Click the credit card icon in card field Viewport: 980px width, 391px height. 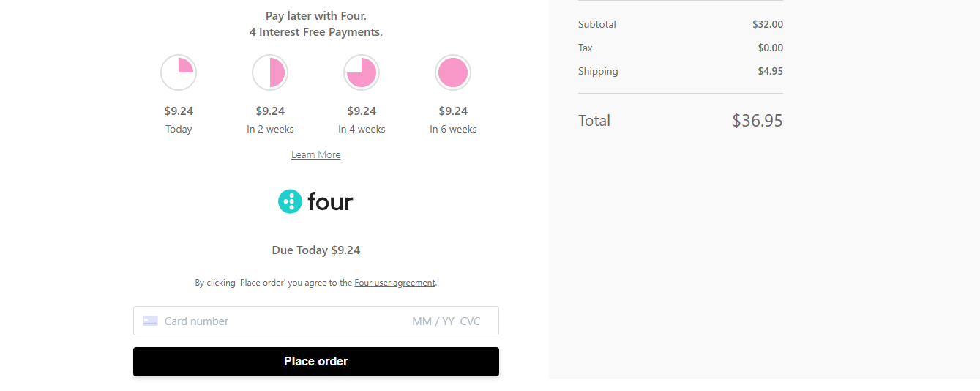[x=150, y=321]
